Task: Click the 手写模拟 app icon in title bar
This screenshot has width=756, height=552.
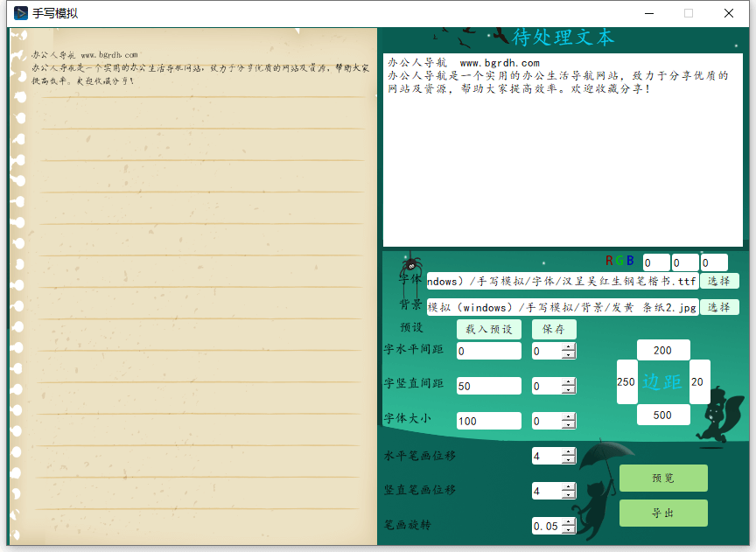Action: tap(21, 13)
